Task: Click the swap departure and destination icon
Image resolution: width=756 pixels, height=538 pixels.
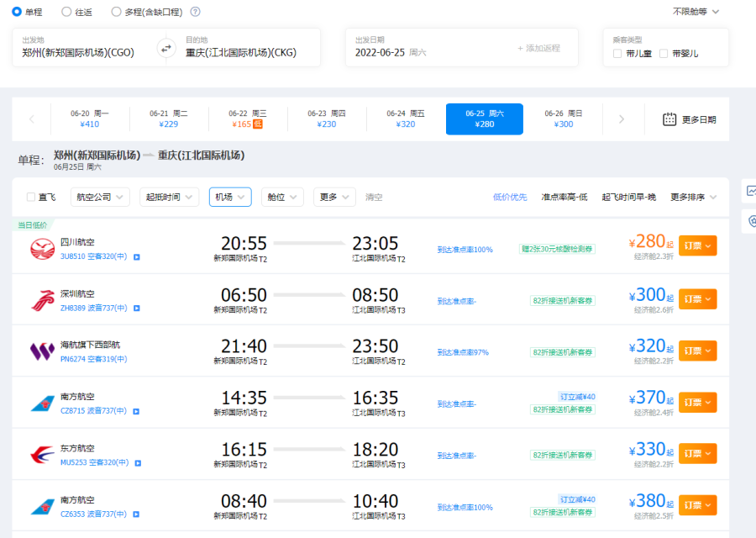Action: pyautogui.click(x=165, y=48)
